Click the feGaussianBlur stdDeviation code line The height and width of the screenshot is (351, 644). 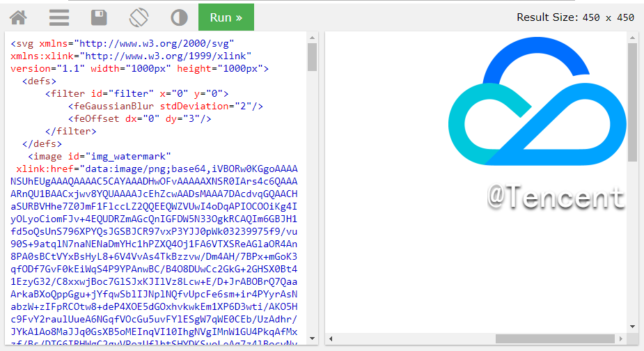[x=166, y=106]
